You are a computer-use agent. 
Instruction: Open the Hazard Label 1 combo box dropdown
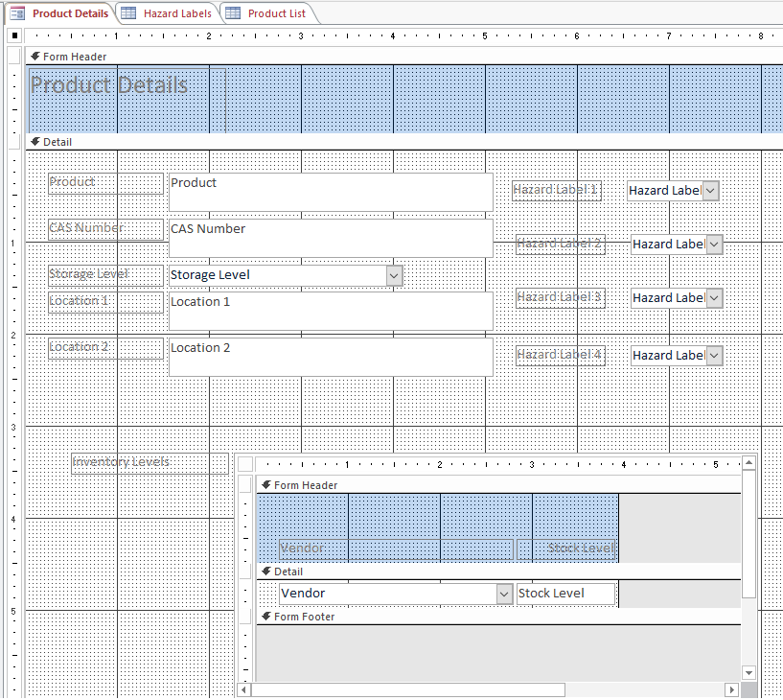708,190
